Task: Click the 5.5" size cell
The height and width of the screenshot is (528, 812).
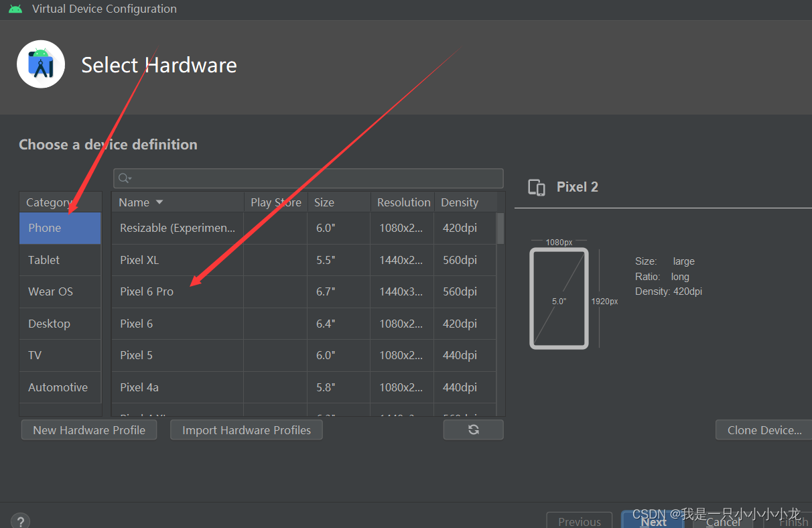Action: click(339, 260)
